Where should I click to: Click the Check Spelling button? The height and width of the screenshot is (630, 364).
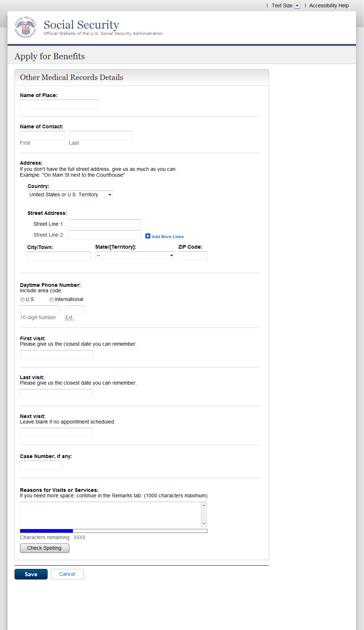[44, 548]
